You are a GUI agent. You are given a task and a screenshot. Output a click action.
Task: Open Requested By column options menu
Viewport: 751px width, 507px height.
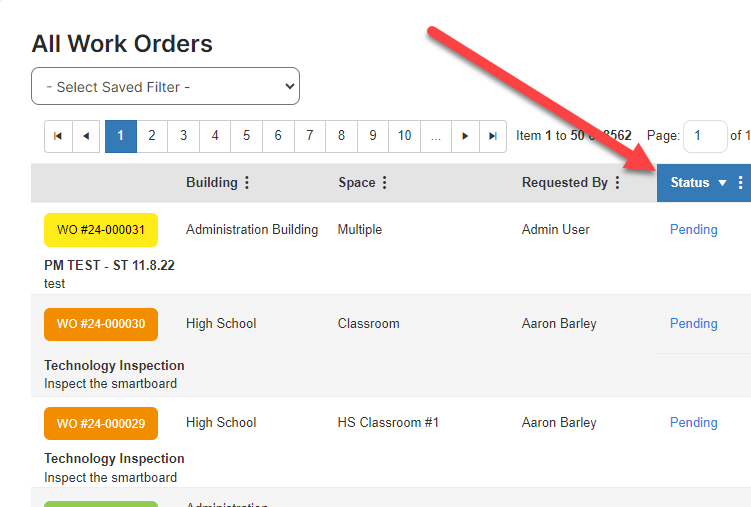pyautogui.click(x=617, y=182)
